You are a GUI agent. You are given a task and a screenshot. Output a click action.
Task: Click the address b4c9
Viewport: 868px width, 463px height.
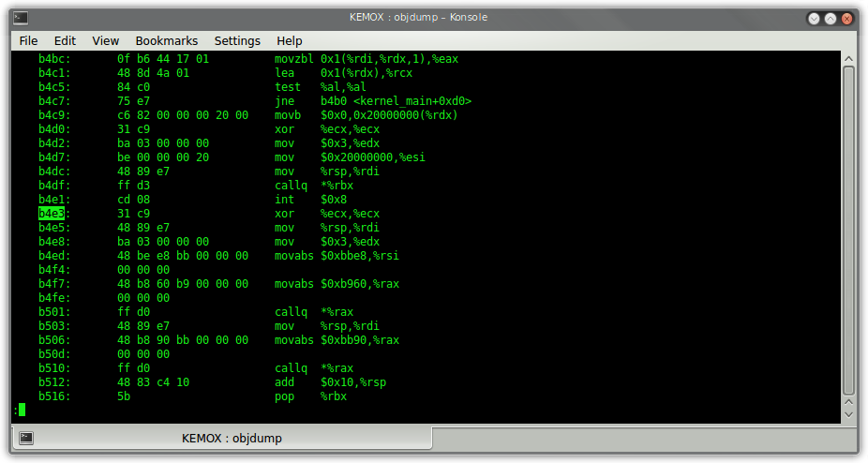tap(54, 115)
